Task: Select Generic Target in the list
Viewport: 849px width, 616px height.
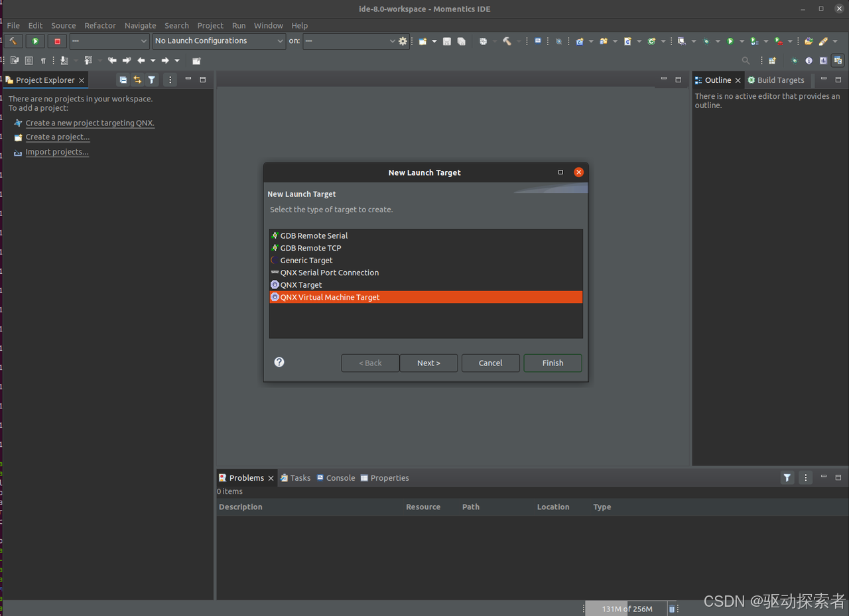Action: (426, 260)
